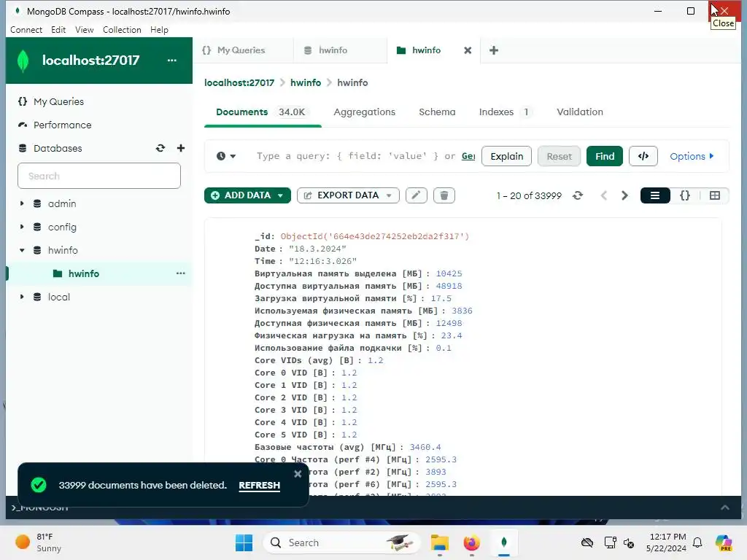Click the Reset button
This screenshot has width=747, height=560.
point(559,156)
